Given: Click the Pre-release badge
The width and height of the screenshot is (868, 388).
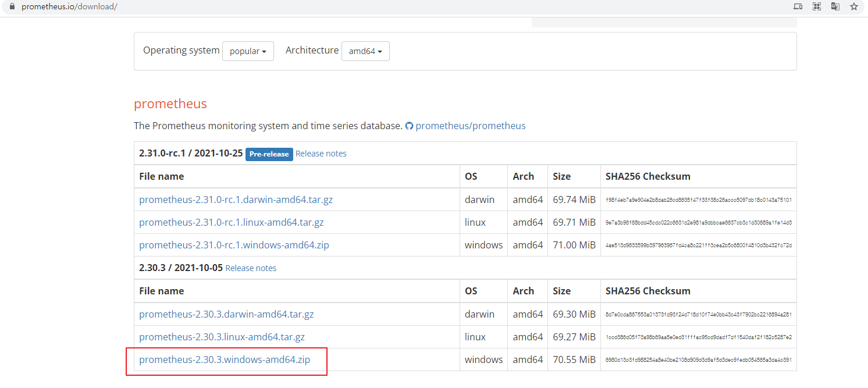Looking at the screenshot, I should point(269,154).
